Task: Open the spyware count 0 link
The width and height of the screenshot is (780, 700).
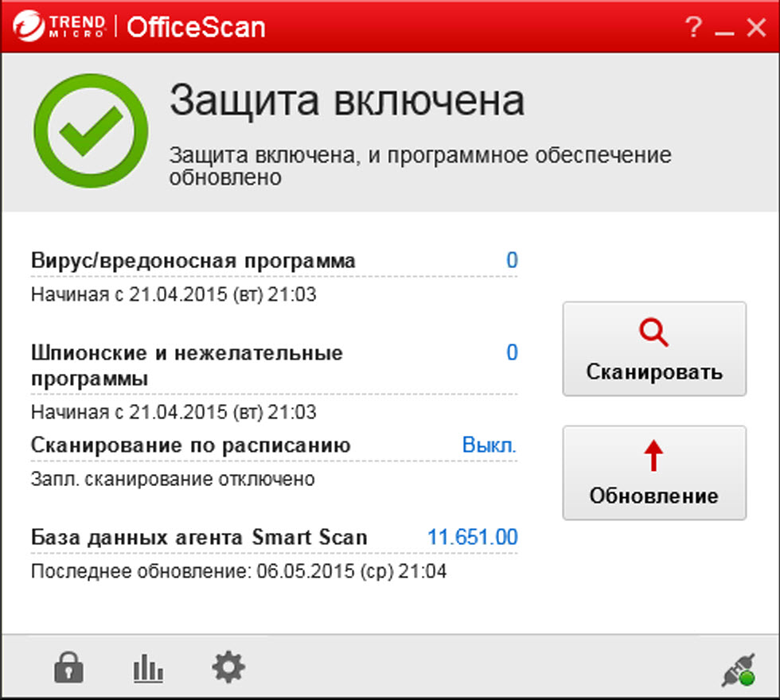Action: point(512,352)
